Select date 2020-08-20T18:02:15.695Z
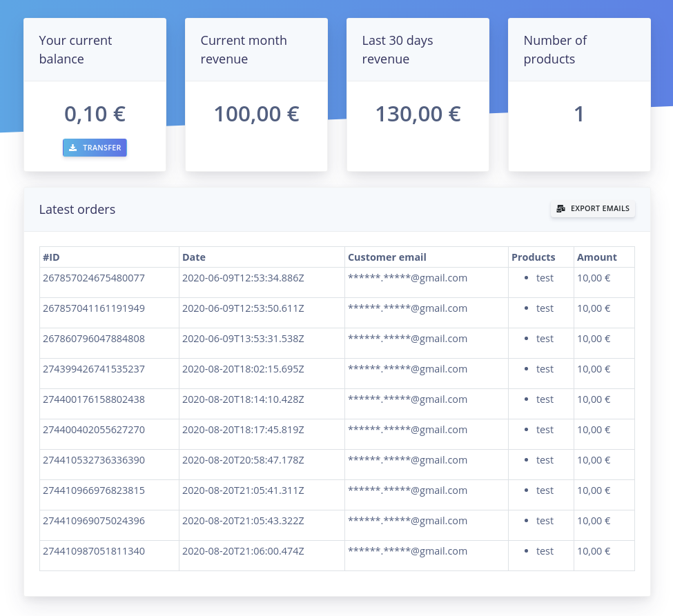Image resolution: width=673 pixels, height=616 pixels. [x=243, y=369]
